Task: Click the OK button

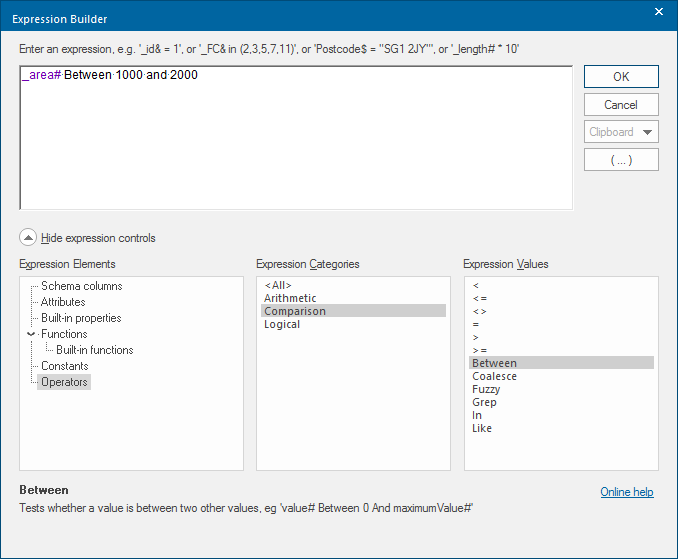Action: click(621, 77)
